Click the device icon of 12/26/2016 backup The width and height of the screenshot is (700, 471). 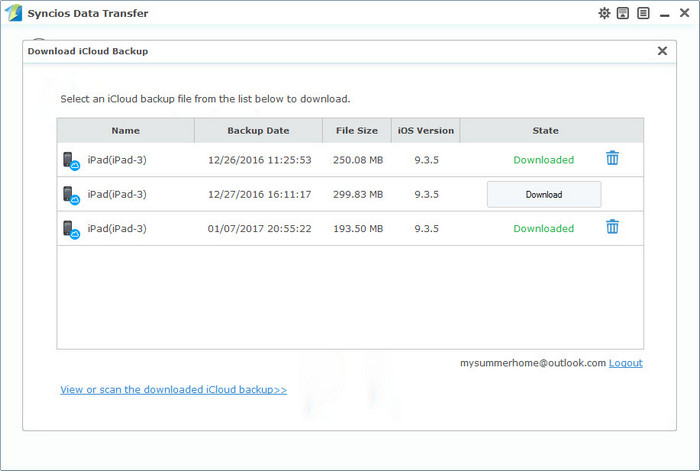(71, 161)
